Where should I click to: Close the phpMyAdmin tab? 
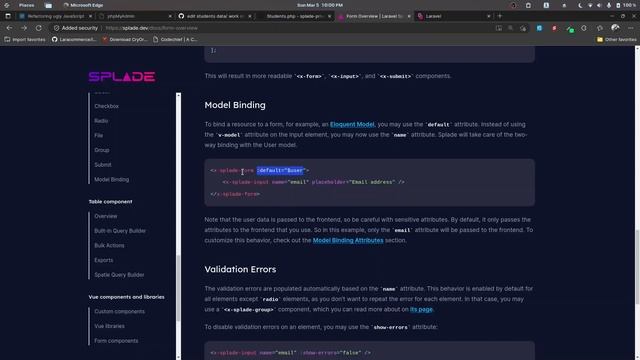click(x=170, y=16)
